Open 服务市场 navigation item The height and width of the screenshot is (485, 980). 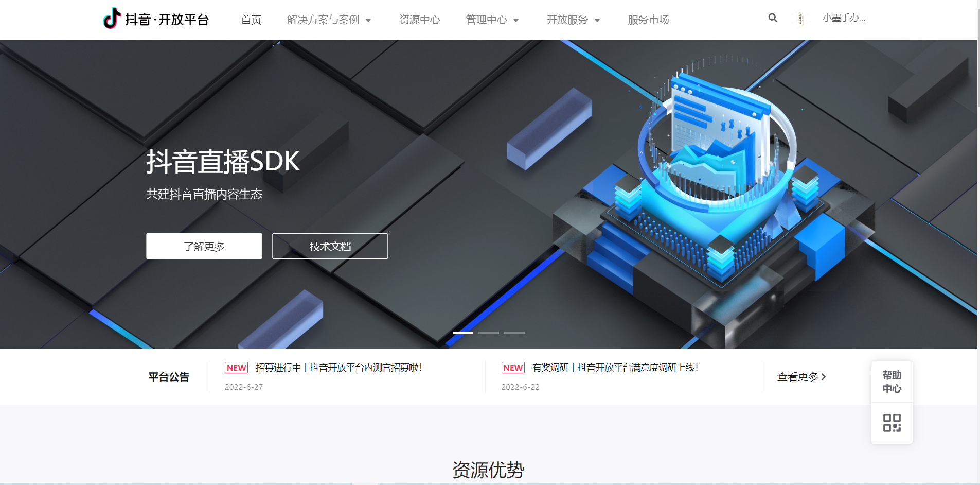pos(648,20)
